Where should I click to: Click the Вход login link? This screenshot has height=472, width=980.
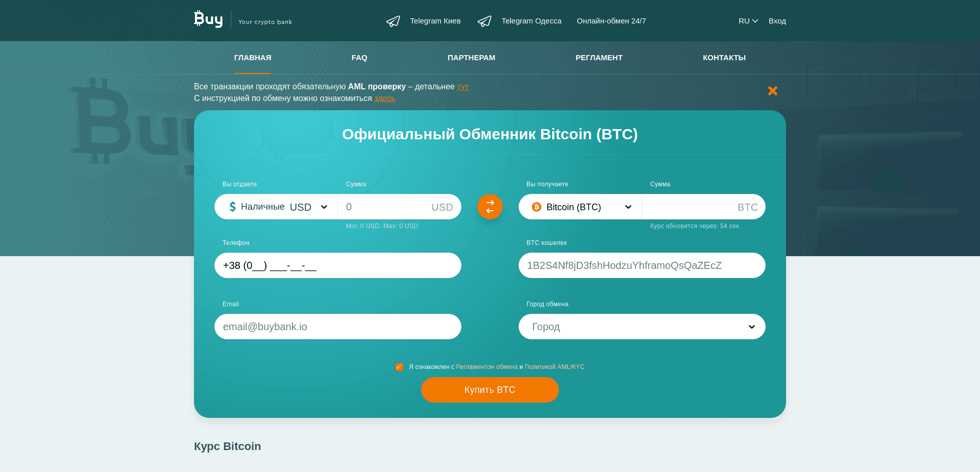(x=777, y=21)
